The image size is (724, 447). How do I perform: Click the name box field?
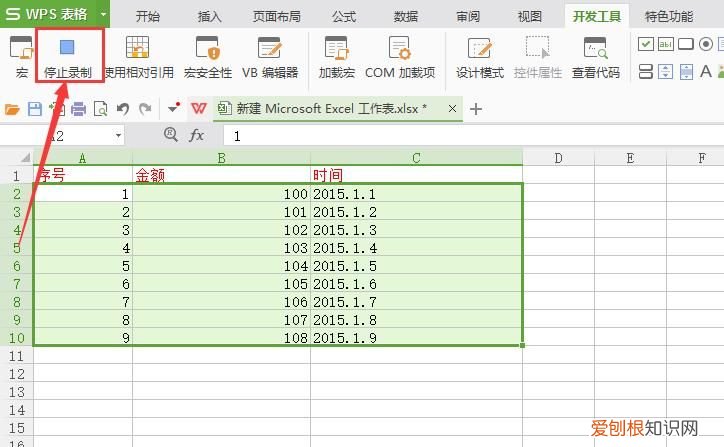(56, 136)
